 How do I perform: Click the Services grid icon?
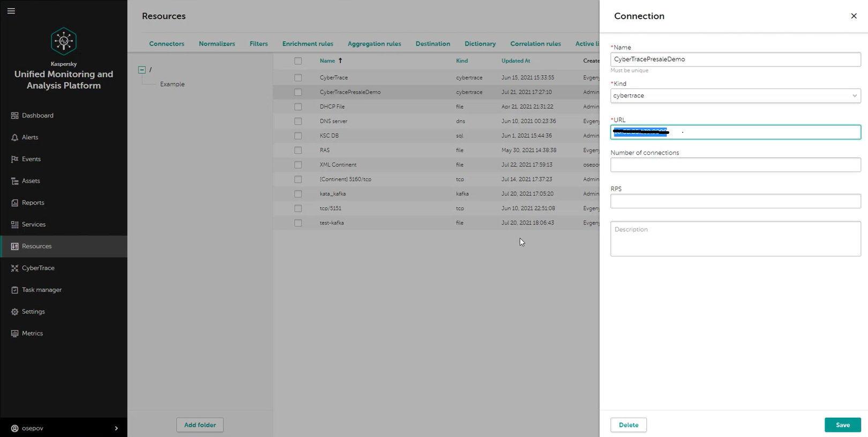click(x=14, y=224)
